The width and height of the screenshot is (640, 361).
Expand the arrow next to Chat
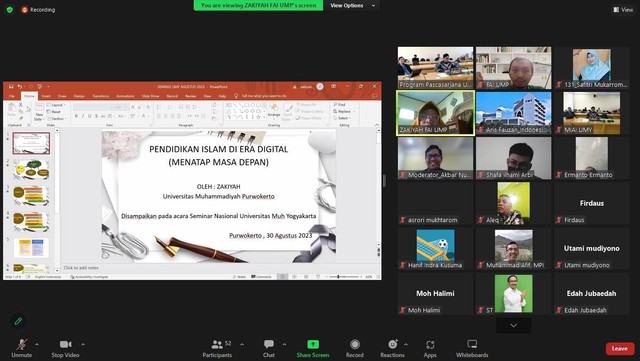(284, 344)
